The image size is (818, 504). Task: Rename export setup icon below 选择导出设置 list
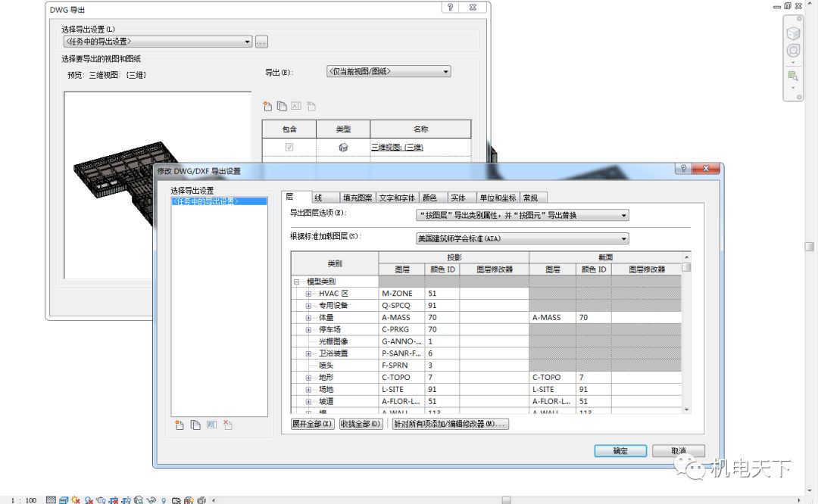(x=211, y=425)
